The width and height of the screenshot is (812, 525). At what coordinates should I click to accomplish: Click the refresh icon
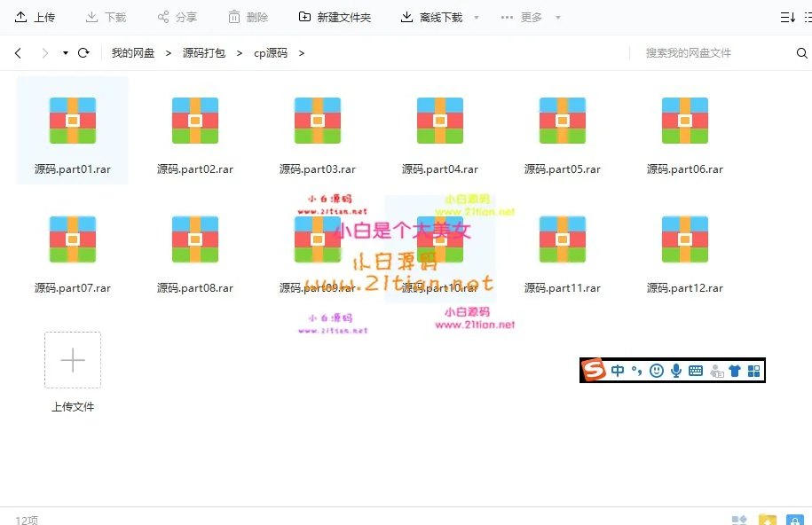pyautogui.click(x=83, y=53)
